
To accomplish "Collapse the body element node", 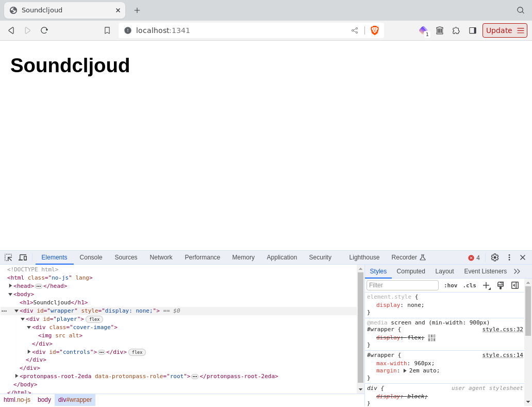I will (x=10, y=295).
